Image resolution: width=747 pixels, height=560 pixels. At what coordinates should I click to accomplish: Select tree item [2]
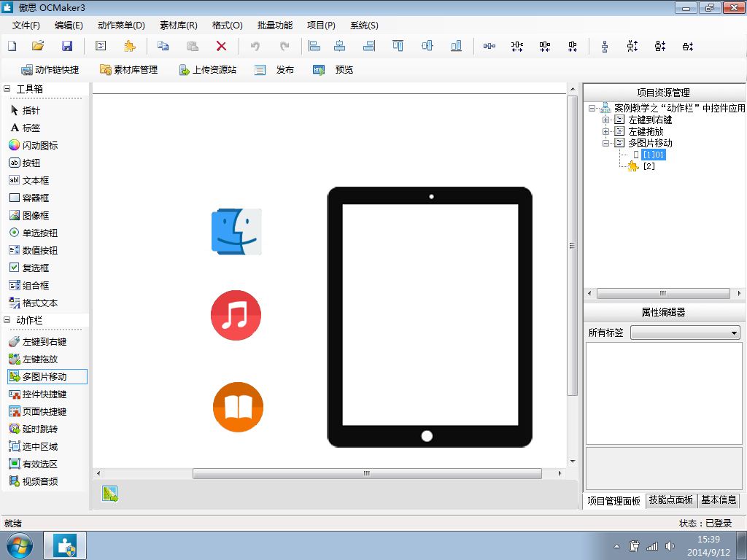649,166
